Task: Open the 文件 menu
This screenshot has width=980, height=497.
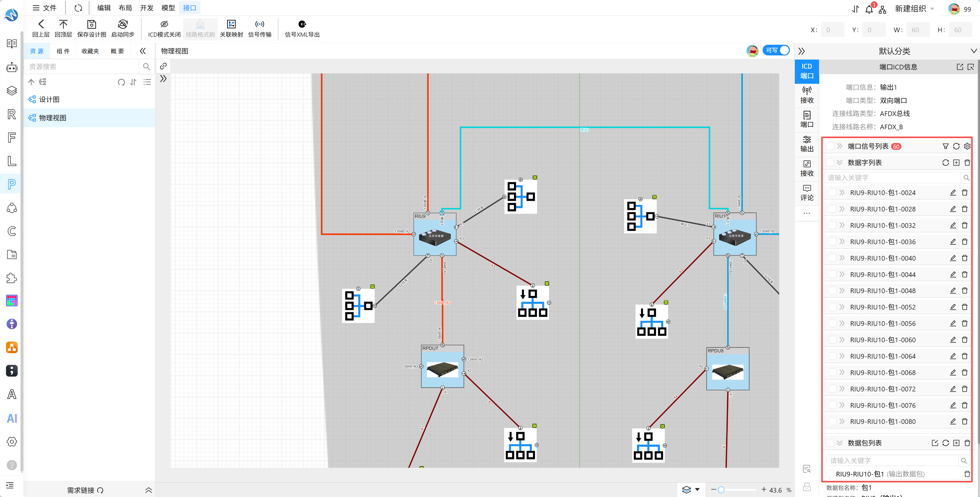Action: (x=44, y=8)
